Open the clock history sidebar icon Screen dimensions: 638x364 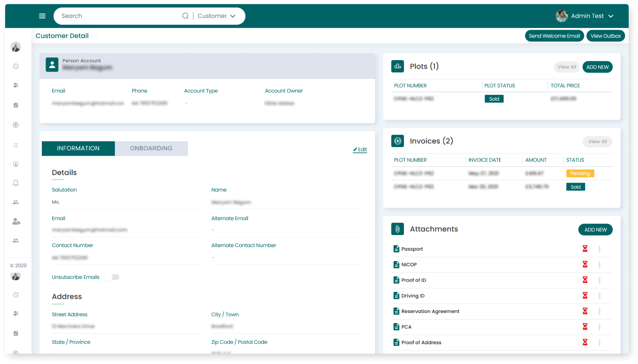(x=16, y=66)
